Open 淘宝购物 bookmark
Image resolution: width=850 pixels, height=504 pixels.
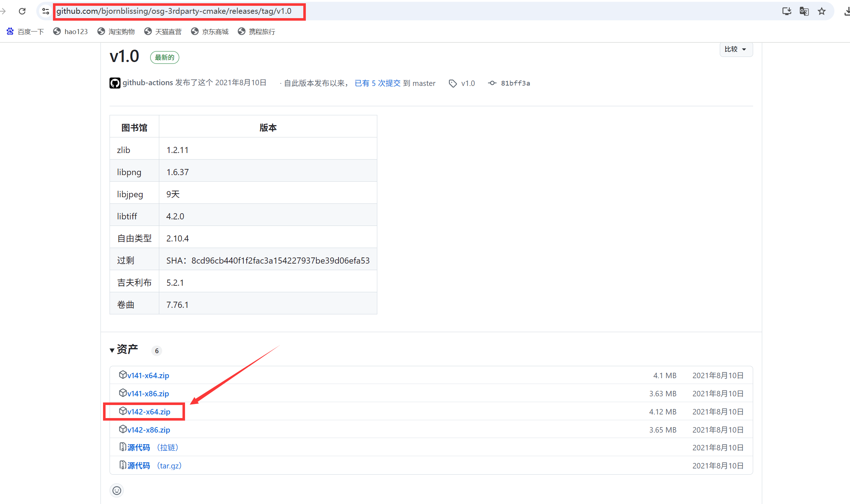[116, 32]
